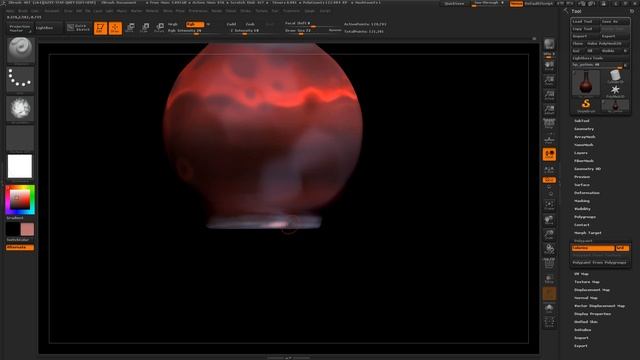The width and height of the screenshot is (640, 360).
Task: Expand the Masking subpalette
Action: coord(582,201)
